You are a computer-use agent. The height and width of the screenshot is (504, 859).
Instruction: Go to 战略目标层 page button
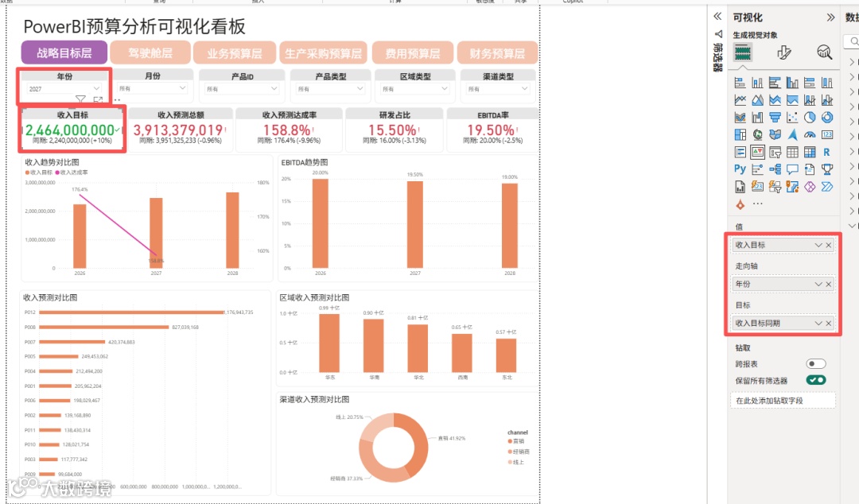click(x=64, y=52)
